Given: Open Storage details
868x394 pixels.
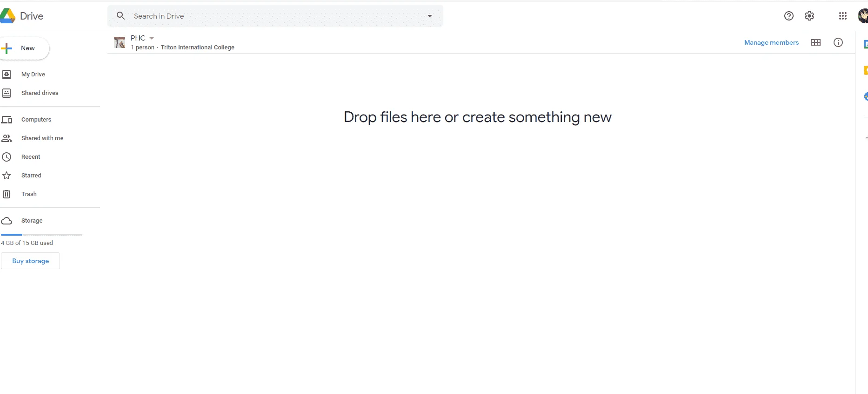Looking at the screenshot, I should [x=32, y=220].
